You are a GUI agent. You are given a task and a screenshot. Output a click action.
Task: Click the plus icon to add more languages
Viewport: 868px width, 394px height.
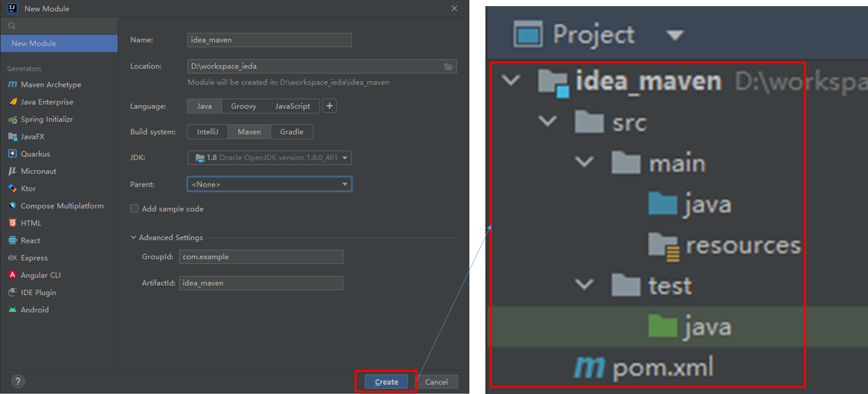coord(329,106)
